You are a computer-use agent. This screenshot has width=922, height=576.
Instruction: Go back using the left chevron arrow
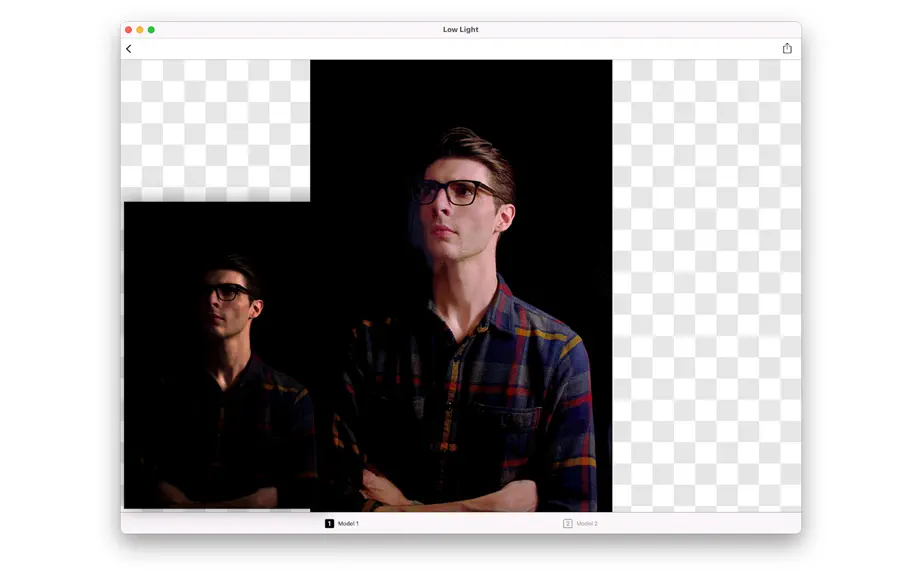tap(129, 49)
